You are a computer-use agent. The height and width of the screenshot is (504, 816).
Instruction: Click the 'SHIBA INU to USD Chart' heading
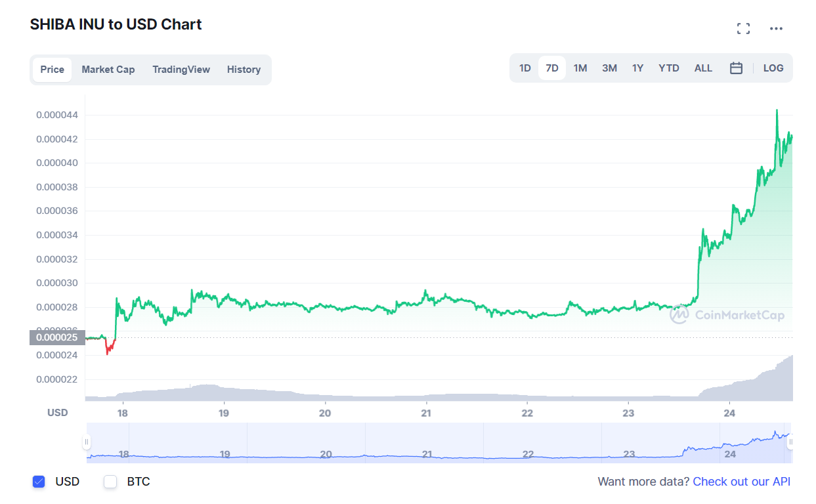(x=116, y=25)
